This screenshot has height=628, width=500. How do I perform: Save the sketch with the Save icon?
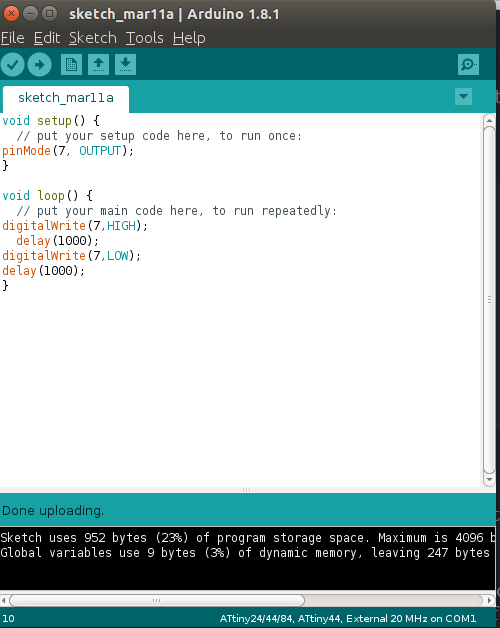tap(125, 64)
